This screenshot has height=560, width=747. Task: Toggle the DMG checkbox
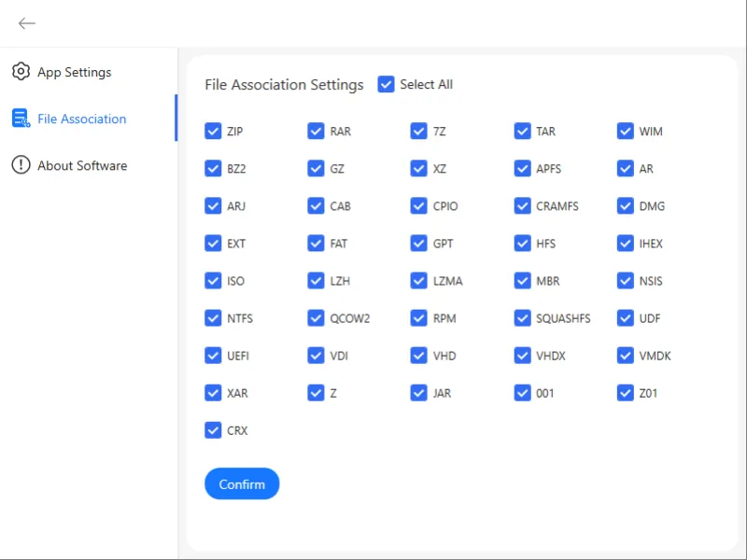tap(626, 205)
